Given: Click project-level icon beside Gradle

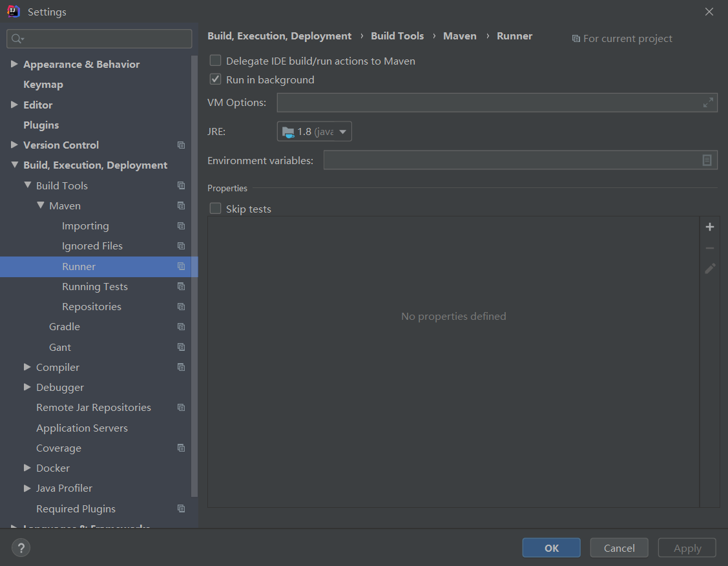Looking at the screenshot, I should [x=181, y=327].
